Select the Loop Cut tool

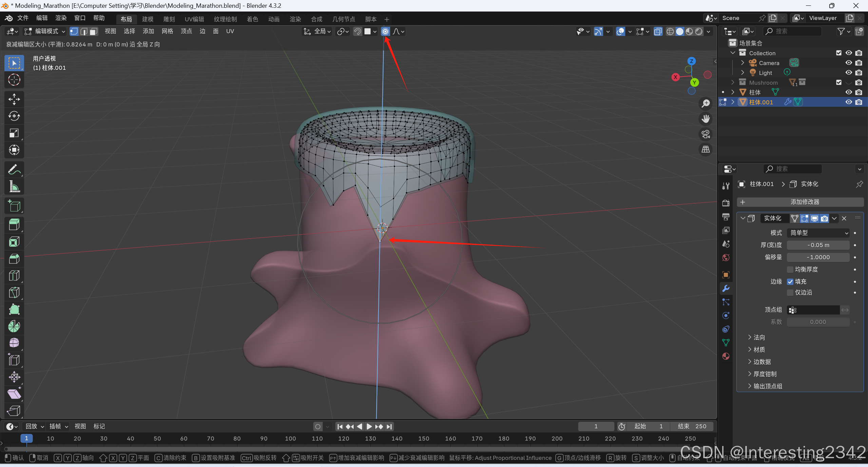(14, 276)
